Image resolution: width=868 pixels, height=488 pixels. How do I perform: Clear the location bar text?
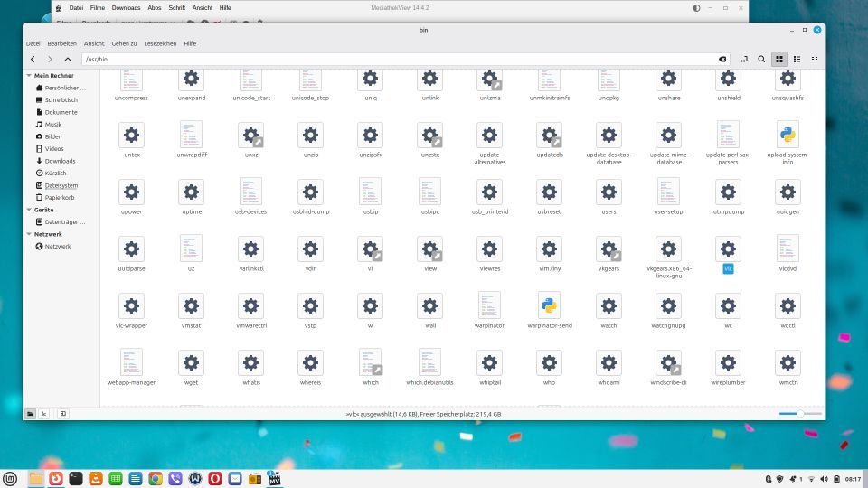click(x=722, y=59)
